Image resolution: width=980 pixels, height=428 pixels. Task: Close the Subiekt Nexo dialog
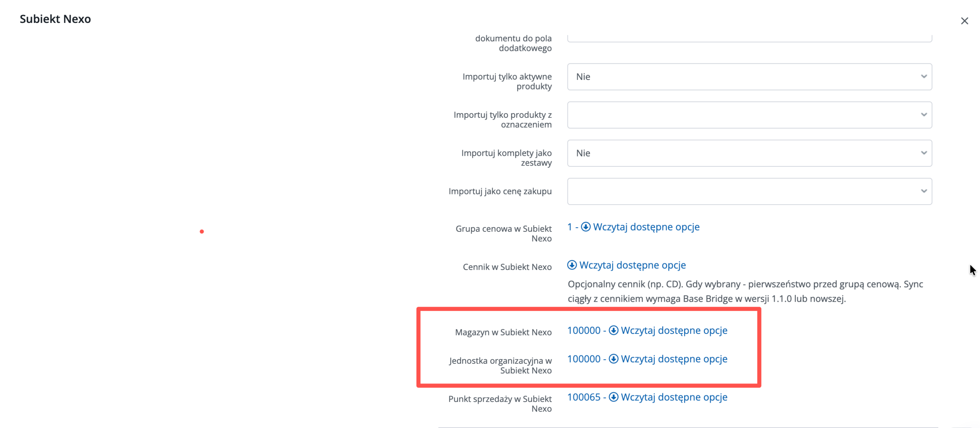click(964, 21)
